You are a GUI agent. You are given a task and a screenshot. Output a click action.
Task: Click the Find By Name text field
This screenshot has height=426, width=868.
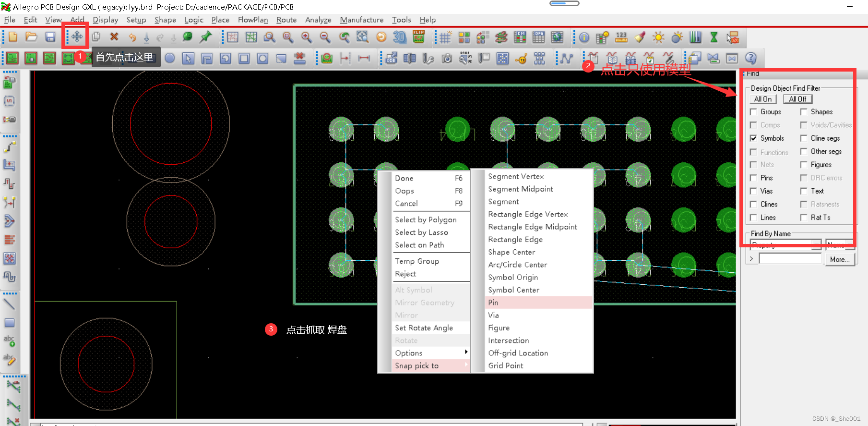790,259
